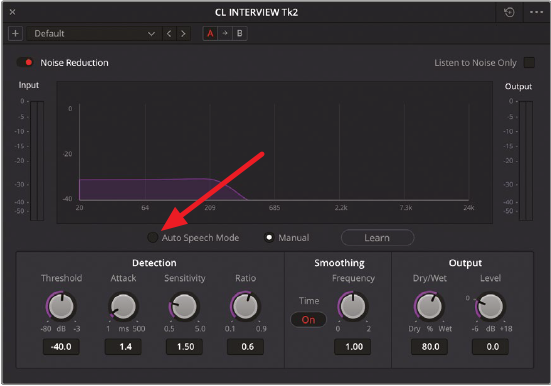
Task: Click Frequency value field 1.00
Action: point(353,347)
